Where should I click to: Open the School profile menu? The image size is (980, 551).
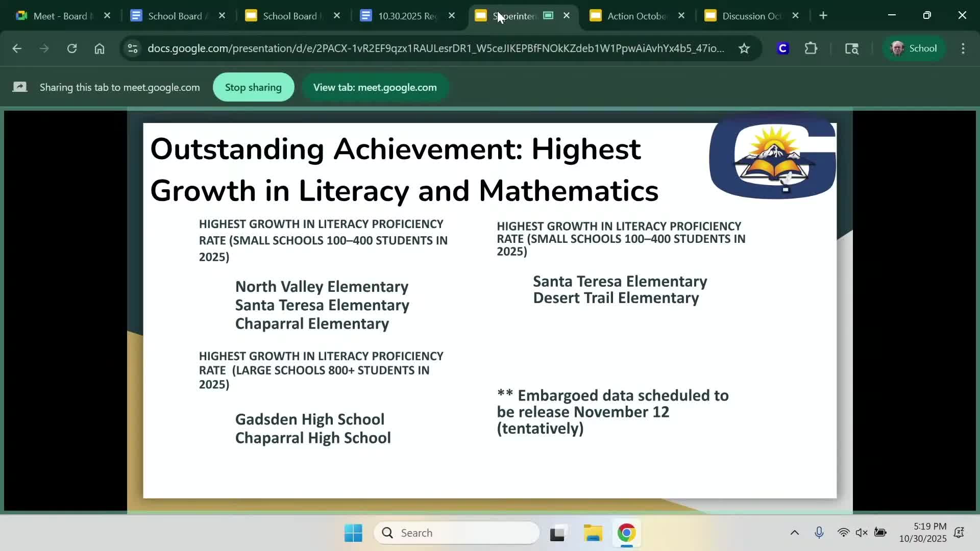pos(914,48)
